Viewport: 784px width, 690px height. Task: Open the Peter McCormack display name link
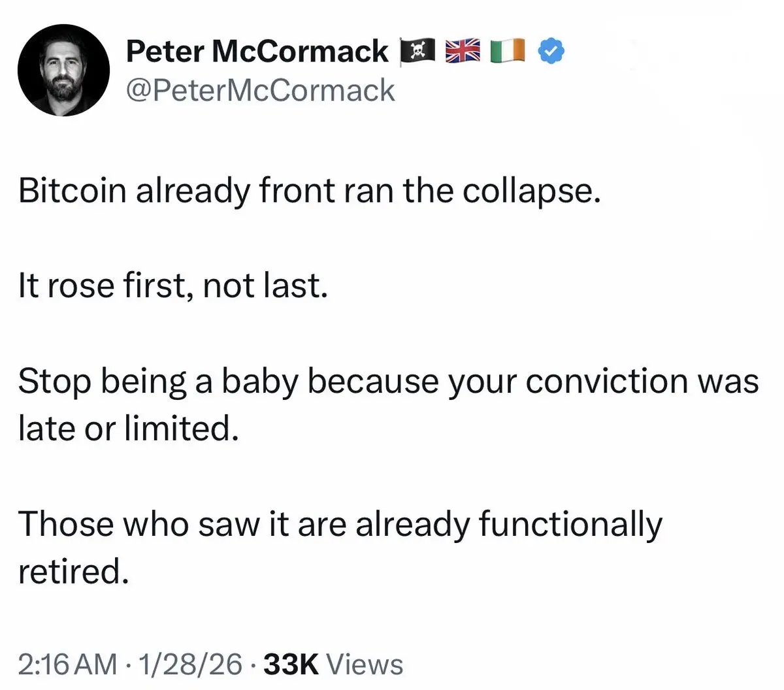coord(257,51)
